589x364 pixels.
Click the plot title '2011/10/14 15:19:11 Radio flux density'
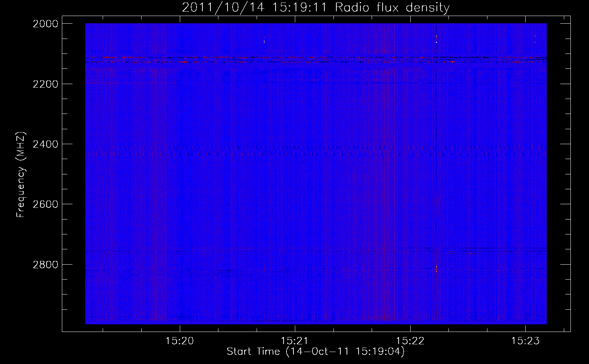click(x=316, y=7)
